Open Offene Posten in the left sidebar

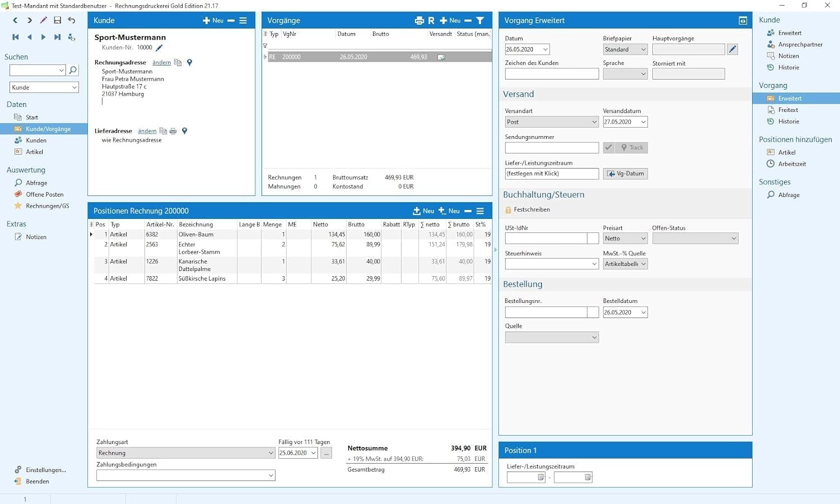44,194
